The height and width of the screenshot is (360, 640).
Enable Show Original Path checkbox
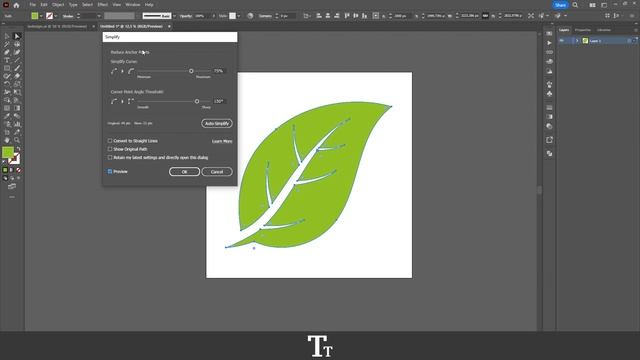click(x=110, y=149)
